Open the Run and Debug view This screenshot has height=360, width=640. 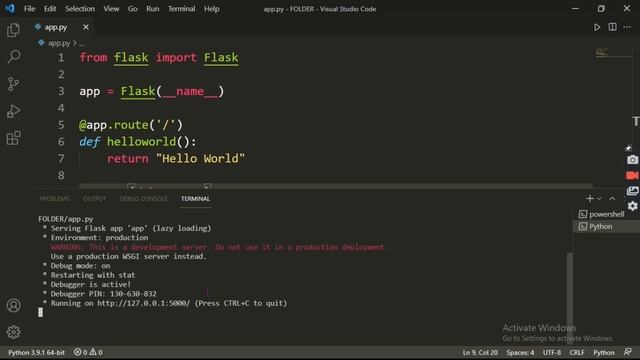click(13, 111)
